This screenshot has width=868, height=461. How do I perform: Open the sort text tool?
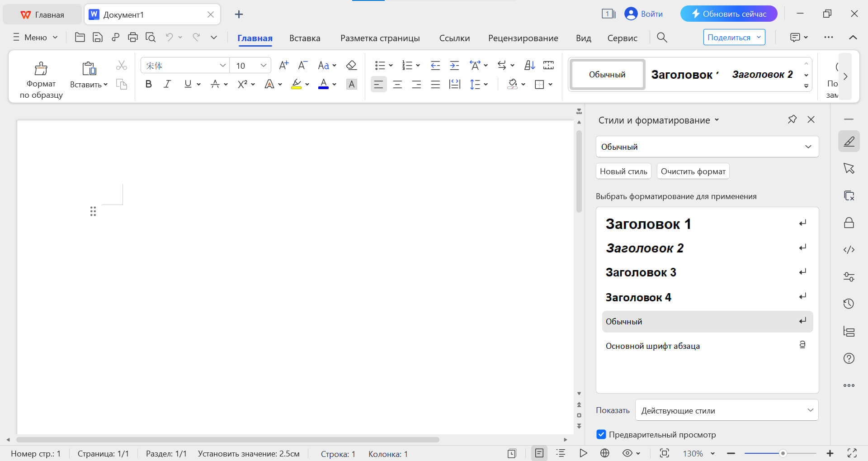coord(529,65)
